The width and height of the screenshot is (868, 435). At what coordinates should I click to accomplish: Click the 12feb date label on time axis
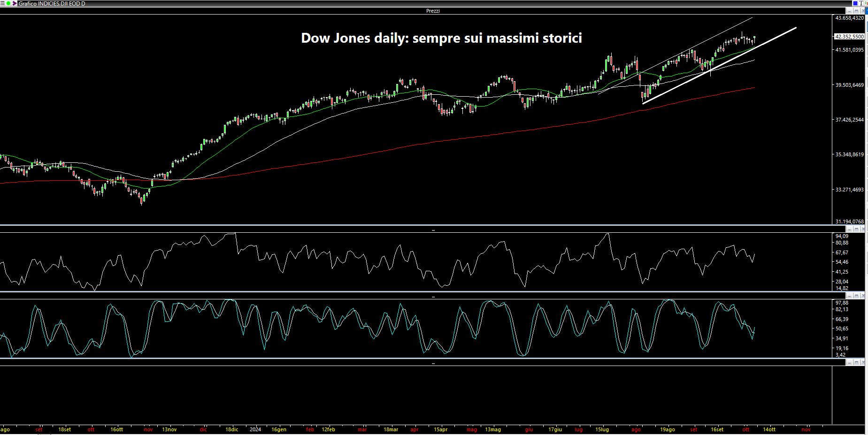click(x=329, y=429)
